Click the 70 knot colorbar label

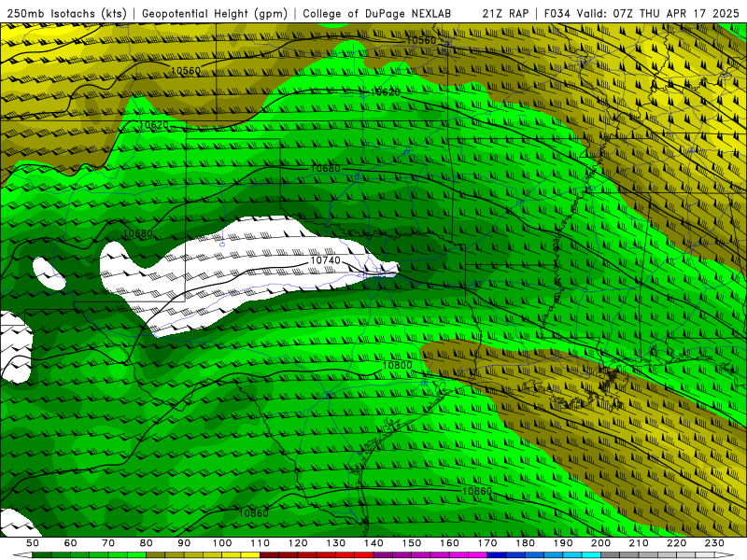[x=108, y=543]
